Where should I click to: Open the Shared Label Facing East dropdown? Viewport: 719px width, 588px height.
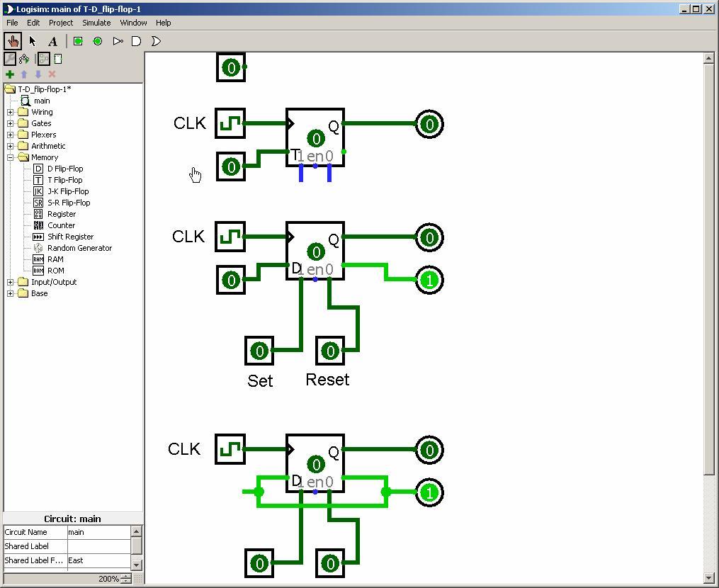99,560
